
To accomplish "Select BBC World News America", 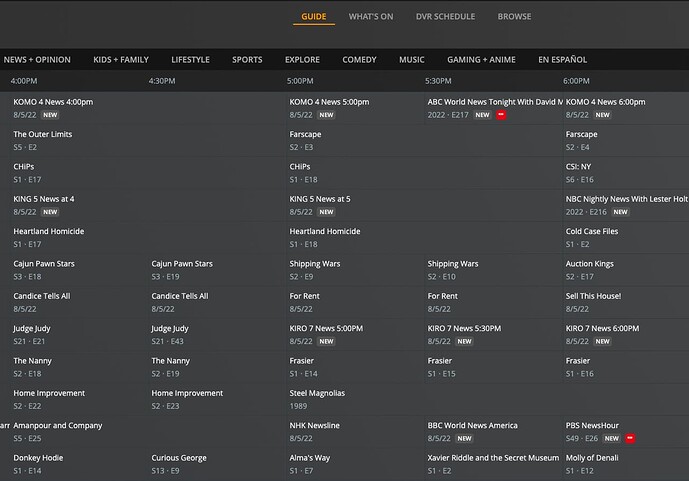I will (493, 432).
